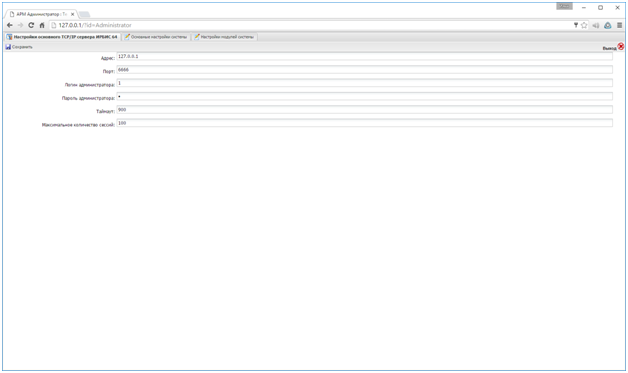The width and height of the screenshot is (628, 373).
Task: Open a new browser tab
Action: 84,14
